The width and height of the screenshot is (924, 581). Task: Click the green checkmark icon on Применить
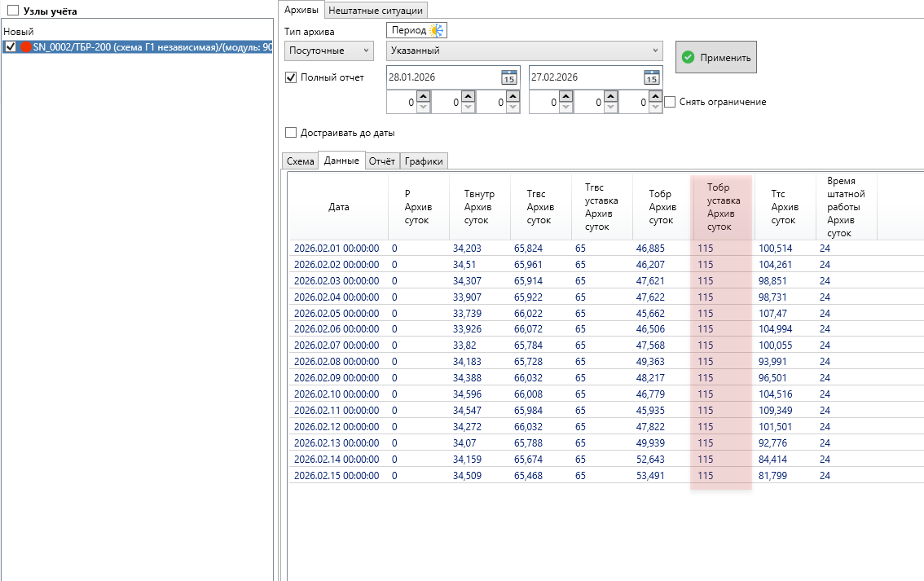[689, 58]
